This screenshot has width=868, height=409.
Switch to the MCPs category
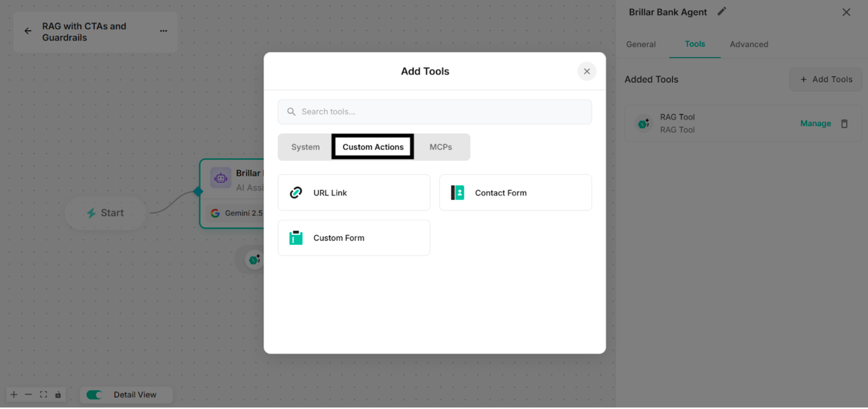click(441, 147)
